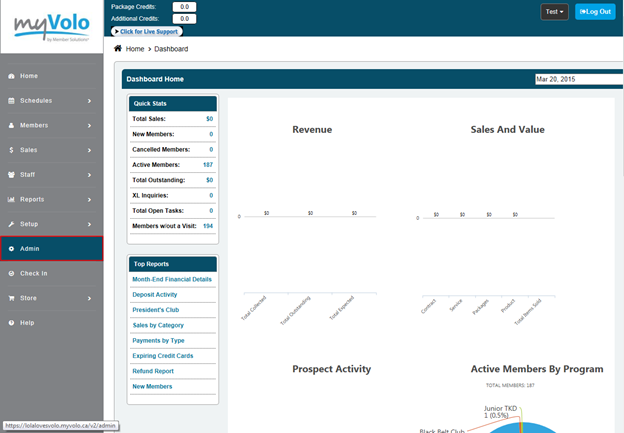624x433 pixels.
Task: Open Month-End Financial Details report
Action: (172, 279)
